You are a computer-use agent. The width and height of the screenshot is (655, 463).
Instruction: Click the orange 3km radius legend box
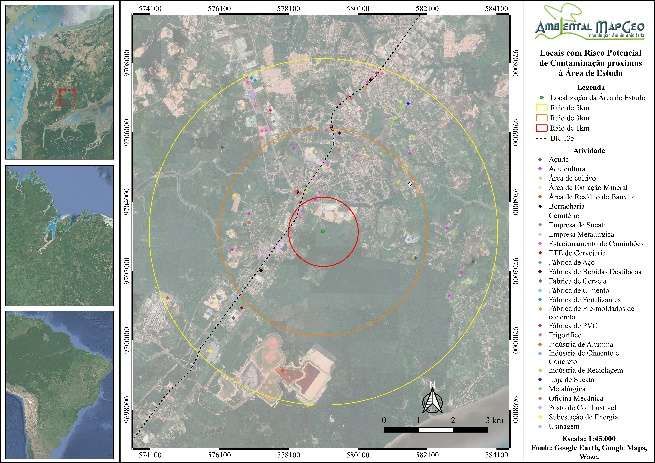543,118
